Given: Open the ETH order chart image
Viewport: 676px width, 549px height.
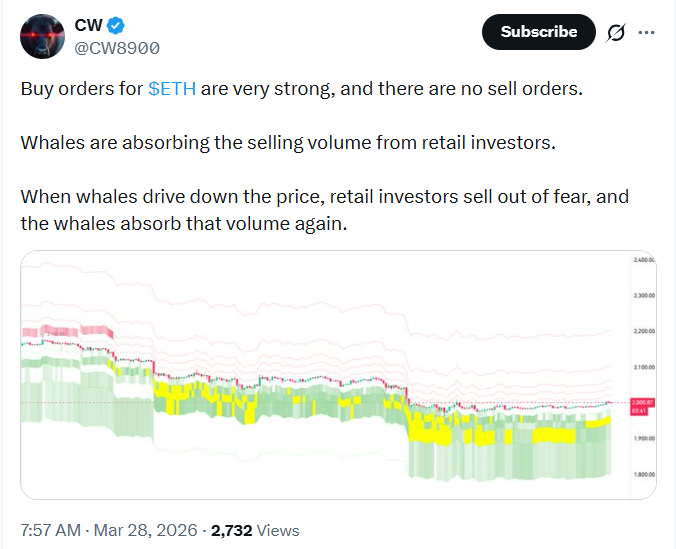Looking at the screenshot, I should click(320, 374).
